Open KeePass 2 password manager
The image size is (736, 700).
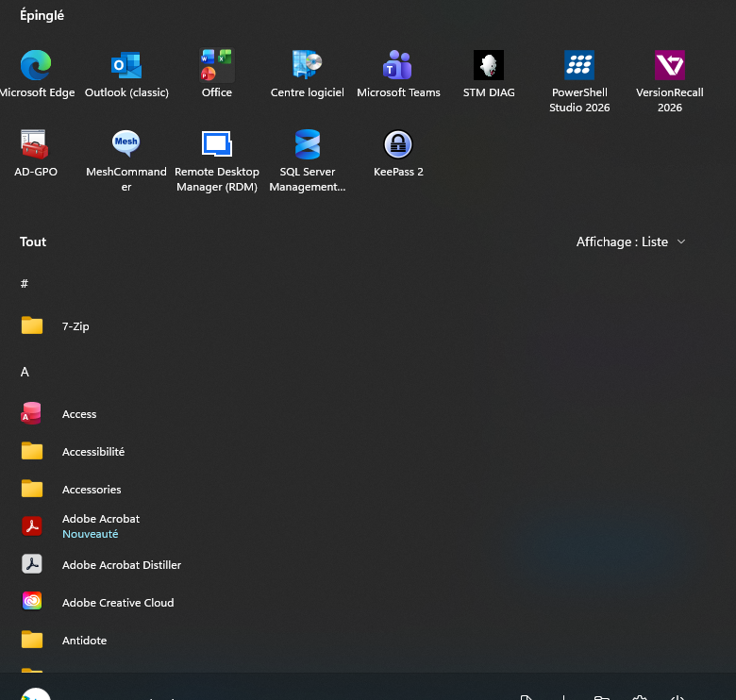pyautogui.click(x=398, y=154)
